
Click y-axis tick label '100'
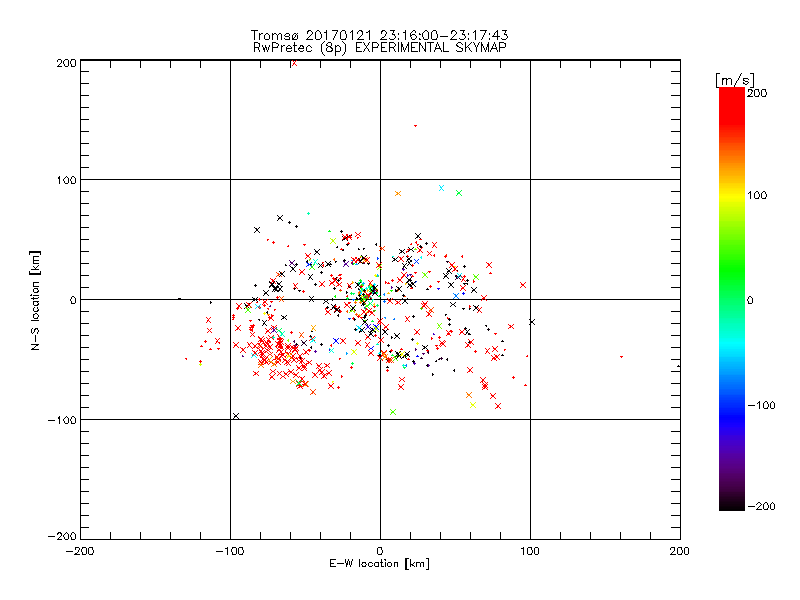[66, 180]
